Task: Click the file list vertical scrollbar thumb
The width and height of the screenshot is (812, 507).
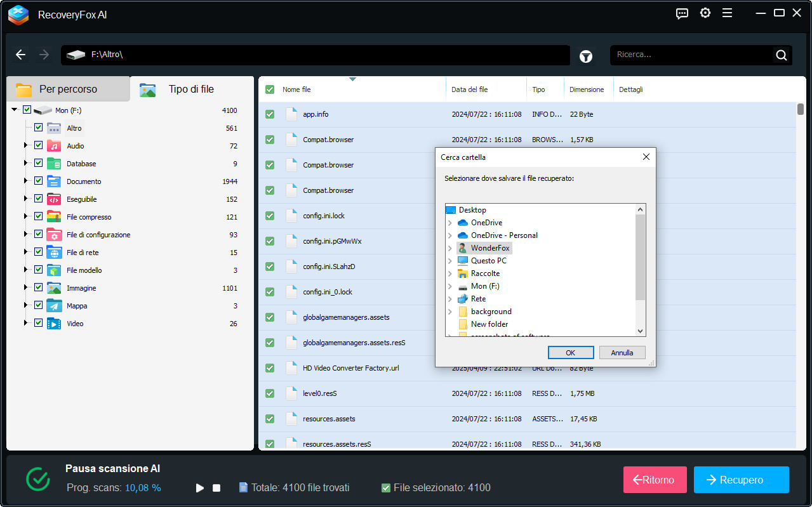Action: 801,109
